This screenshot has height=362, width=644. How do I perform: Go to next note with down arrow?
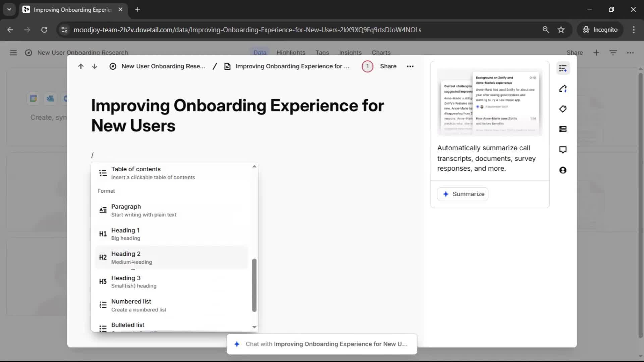coord(95,66)
